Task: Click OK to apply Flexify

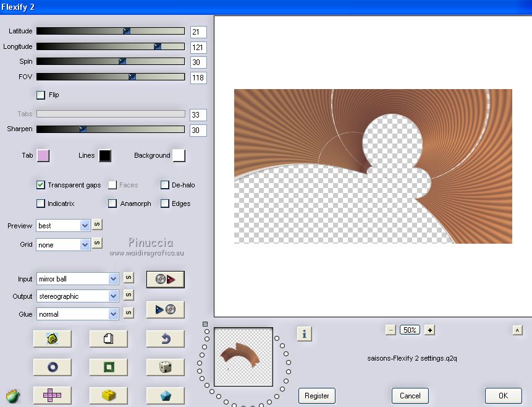Action: point(503,396)
